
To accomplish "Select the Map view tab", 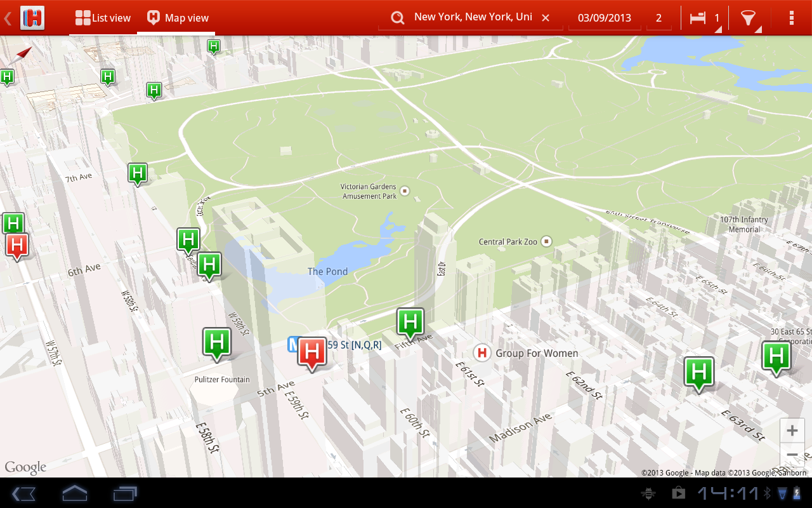I will tap(177, 18).
